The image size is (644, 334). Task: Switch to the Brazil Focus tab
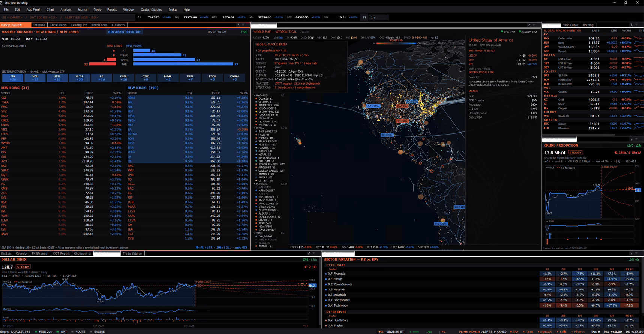point(99,25)
